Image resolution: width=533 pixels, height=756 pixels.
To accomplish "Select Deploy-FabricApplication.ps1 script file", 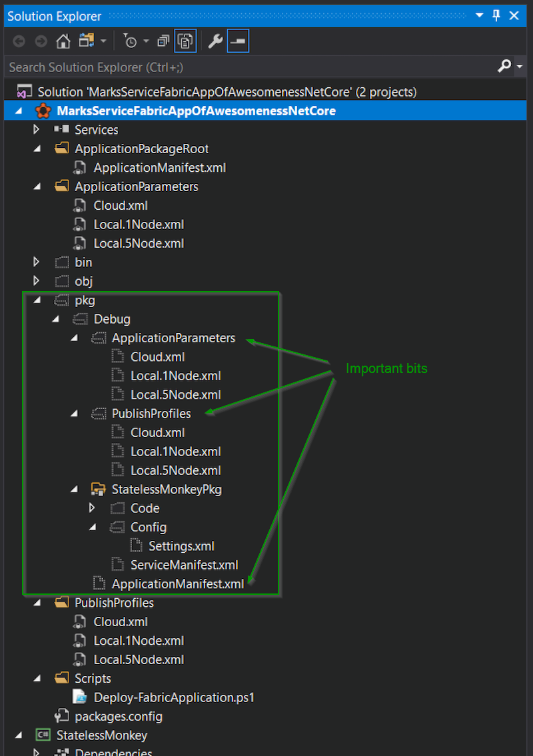I will (174, 697).
